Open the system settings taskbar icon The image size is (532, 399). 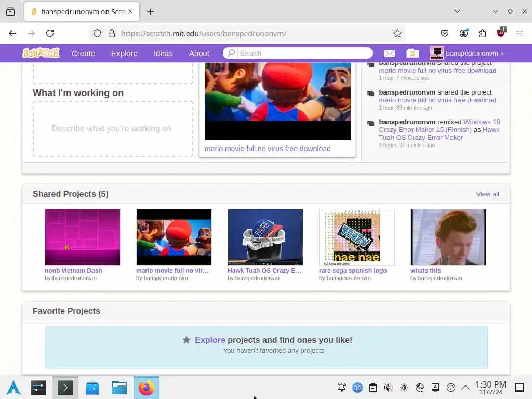[38, 388]
